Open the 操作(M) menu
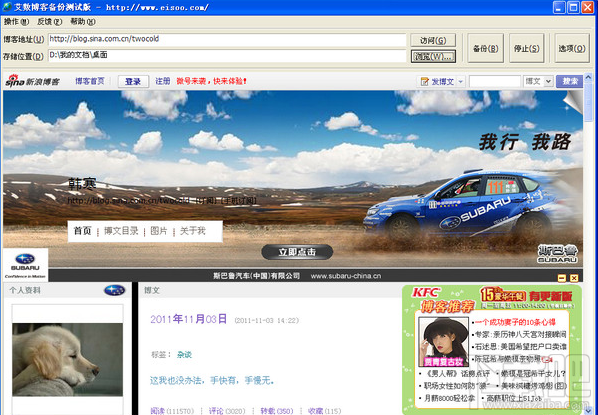598x415 pixels. coord(16,22)
